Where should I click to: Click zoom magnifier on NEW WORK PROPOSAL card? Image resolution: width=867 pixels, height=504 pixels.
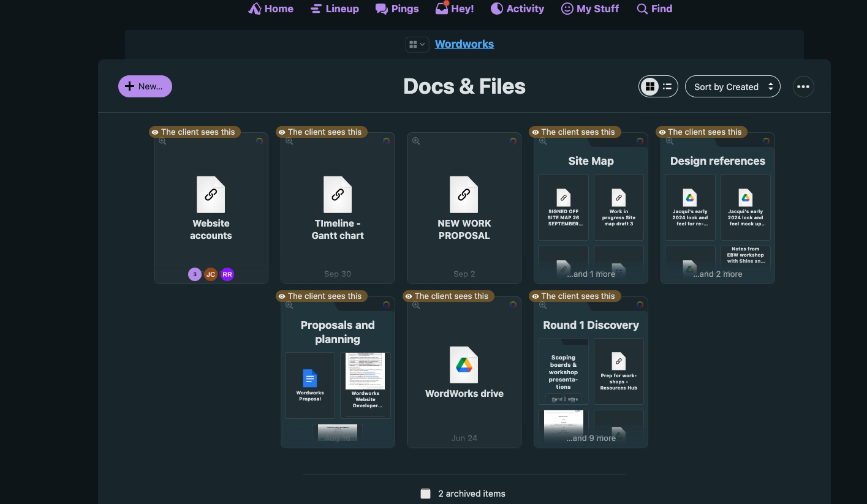[416, 141]
